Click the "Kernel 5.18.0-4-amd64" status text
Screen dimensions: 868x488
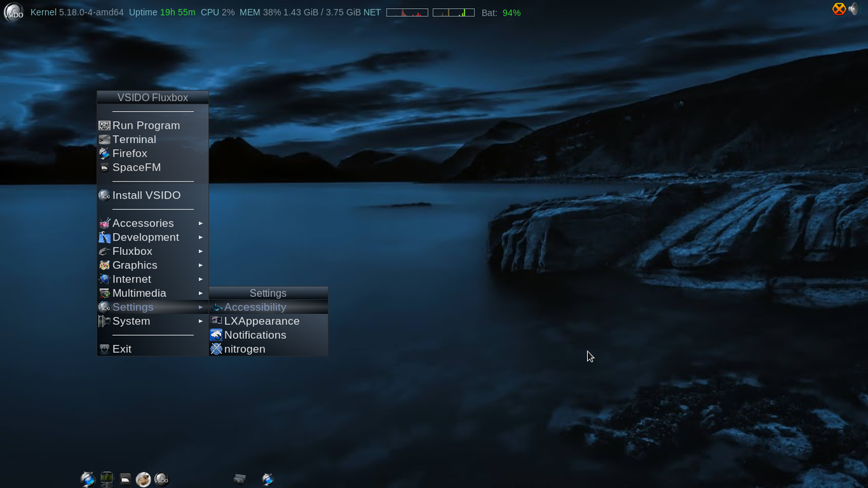coord(77,12)
